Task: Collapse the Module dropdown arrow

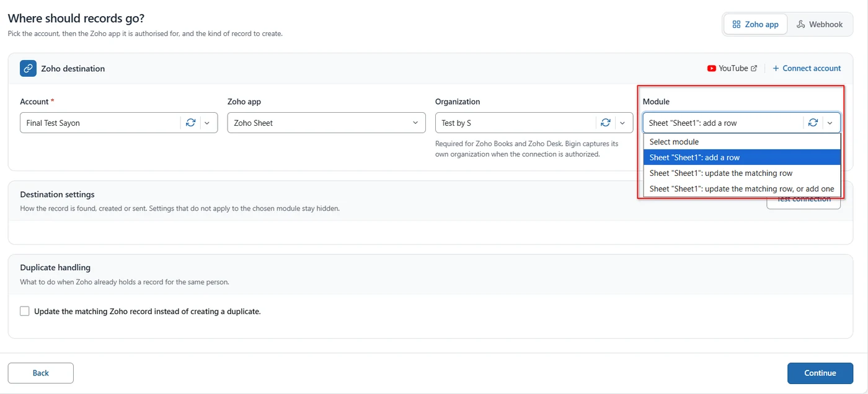Action: [830, 123]
